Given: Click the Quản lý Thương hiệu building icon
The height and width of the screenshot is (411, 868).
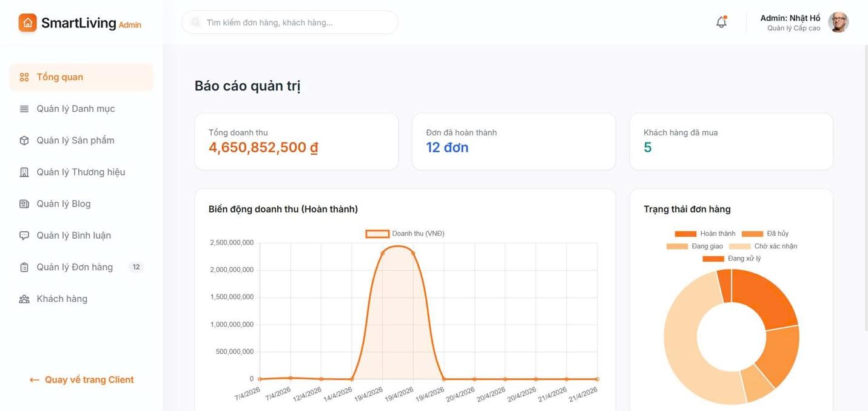Looking at the screenshot, I should tap(24, 172).
